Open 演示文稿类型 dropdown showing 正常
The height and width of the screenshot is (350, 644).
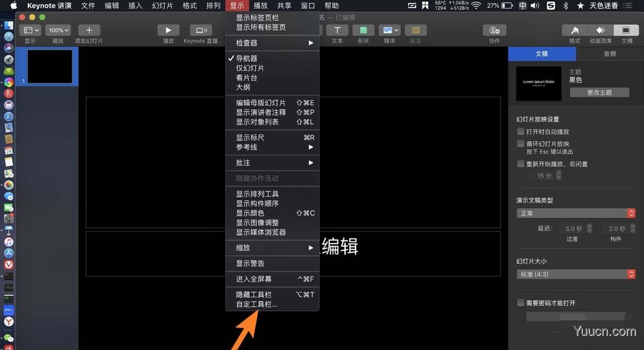[x=576, y=213]
